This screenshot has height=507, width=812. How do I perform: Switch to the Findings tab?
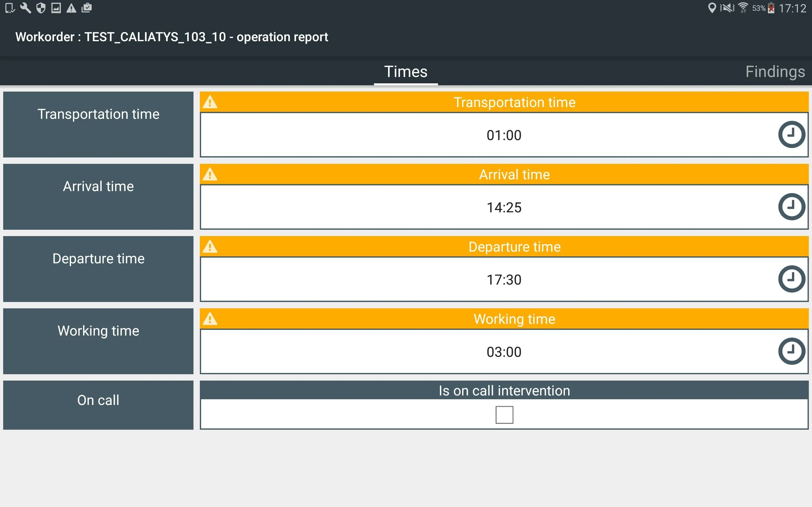[774, 71]
